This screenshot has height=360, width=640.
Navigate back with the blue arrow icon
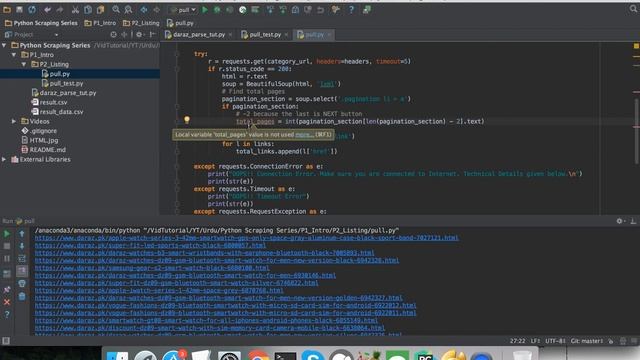pyautogui.click(x=144, y=9)
